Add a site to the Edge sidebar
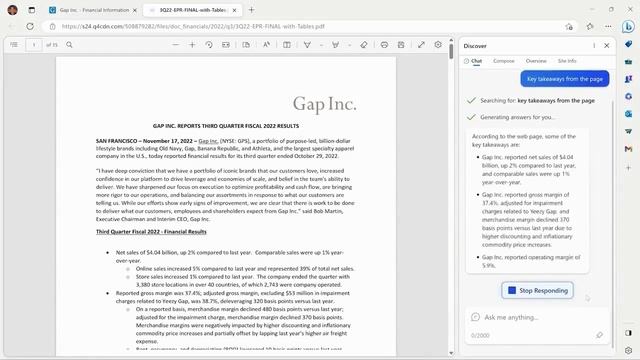 (x=629, y=168)
